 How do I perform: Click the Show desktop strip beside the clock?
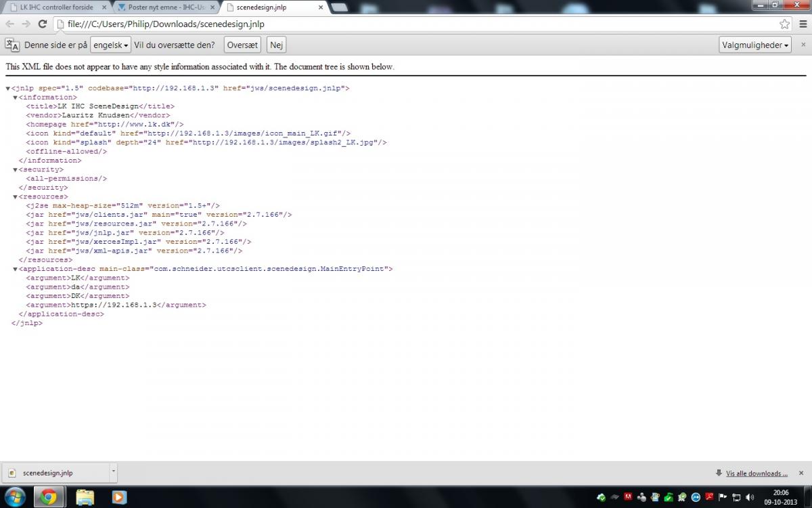click(x=807, y=497)
